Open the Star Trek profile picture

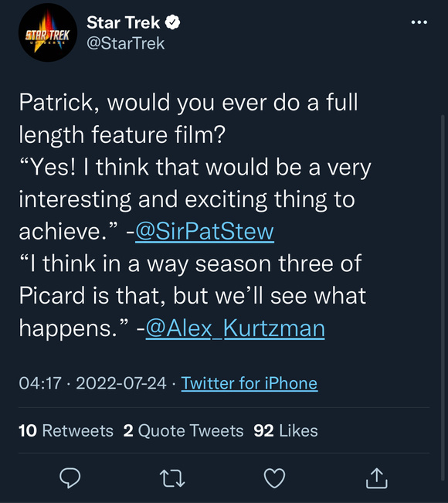click(x=48, y=32)
